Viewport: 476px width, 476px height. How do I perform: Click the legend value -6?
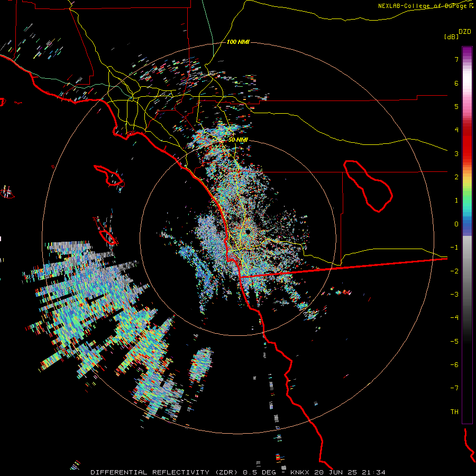point(454,365)
